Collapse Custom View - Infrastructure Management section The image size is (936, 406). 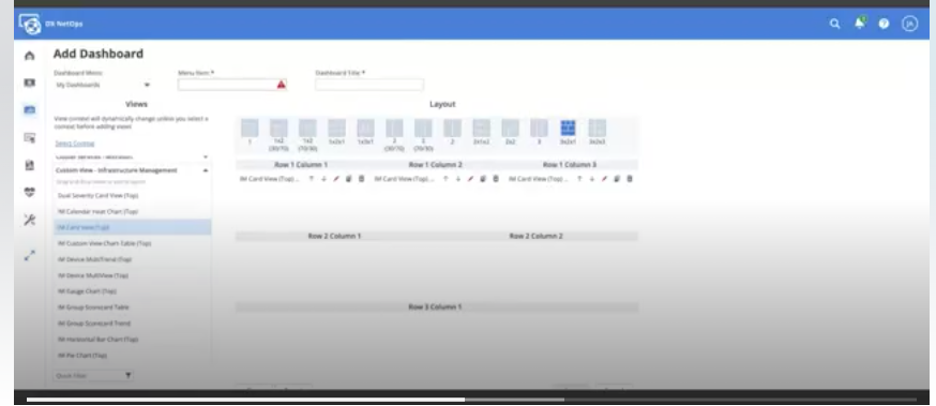(x=205, y=171)
